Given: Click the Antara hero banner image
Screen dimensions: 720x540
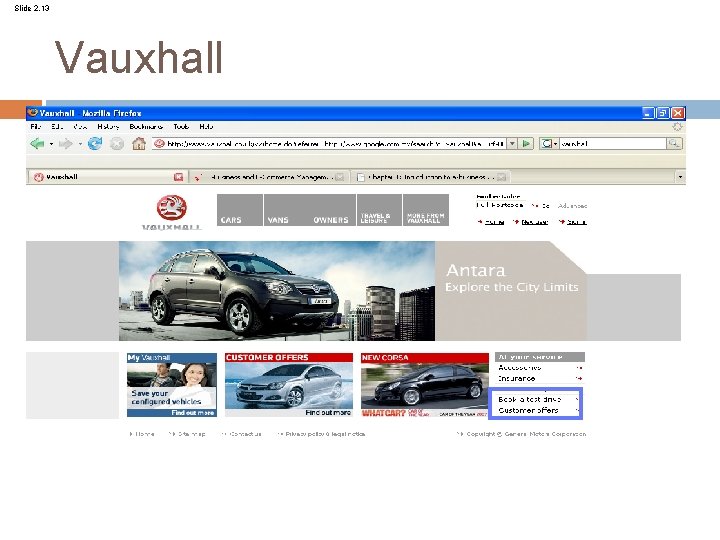Looking at the screenshot, I should coord(277,291).
